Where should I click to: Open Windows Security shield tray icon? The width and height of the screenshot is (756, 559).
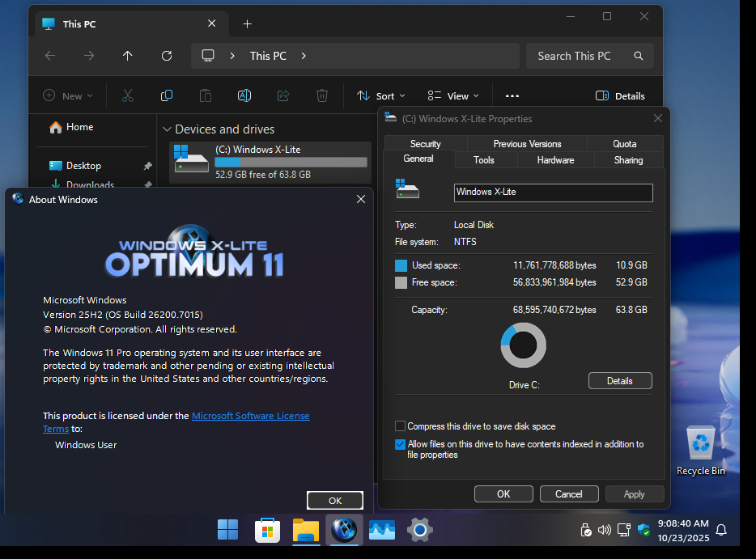643,530
